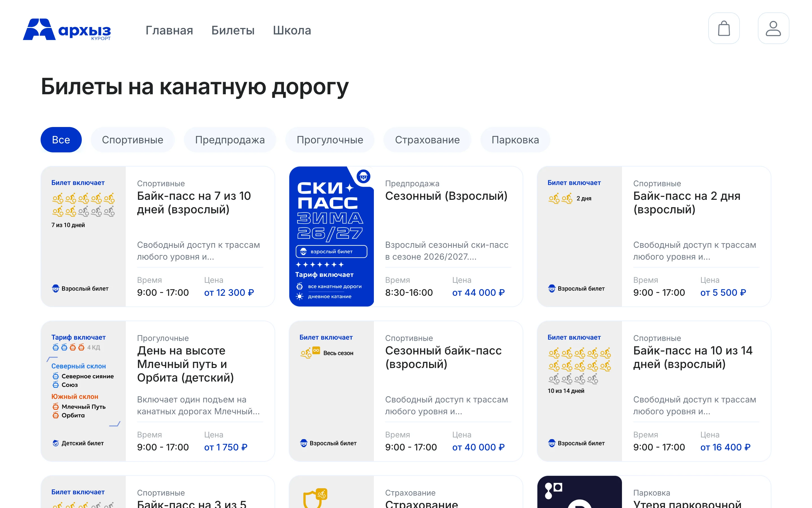Click the дневное катание sun icon

[299, 296]
